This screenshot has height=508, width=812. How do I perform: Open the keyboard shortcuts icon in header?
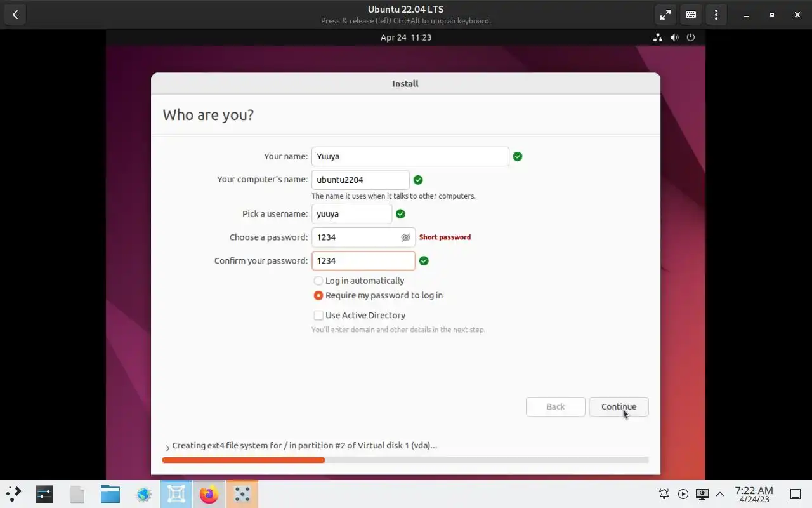691,15
